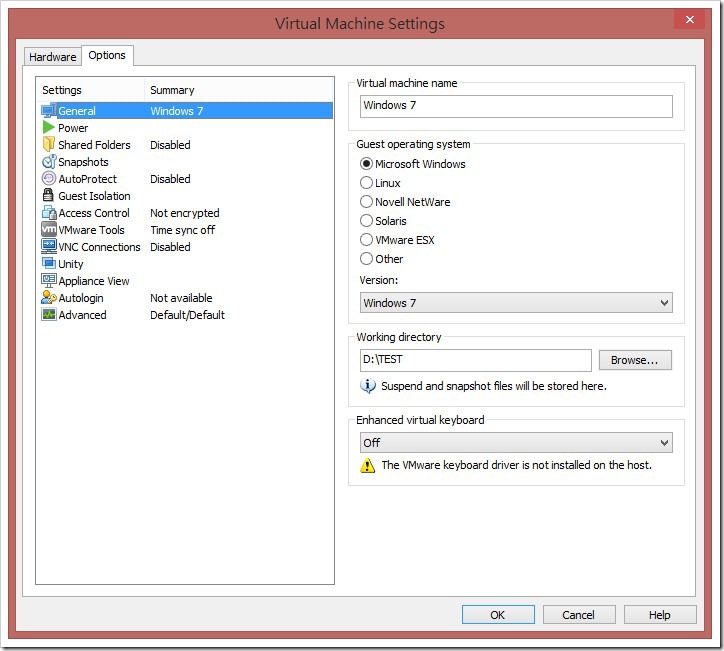Close the Virtual Machine Settings dialog
724x651 pixels.
(x=689, y=19)
